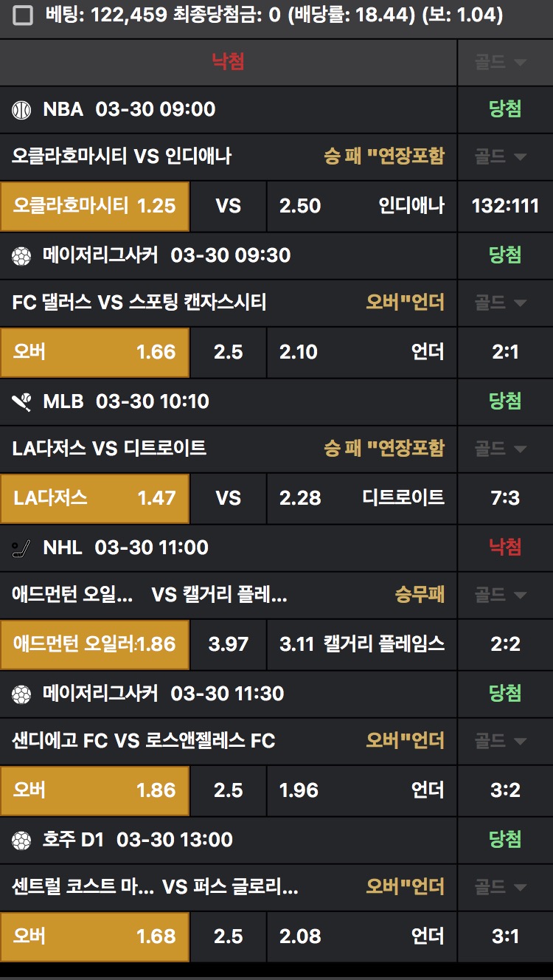This screenshot has width=553, height=980.
Task: Click the MLB baseball bat icon
Action: click(x=22, y=402)
